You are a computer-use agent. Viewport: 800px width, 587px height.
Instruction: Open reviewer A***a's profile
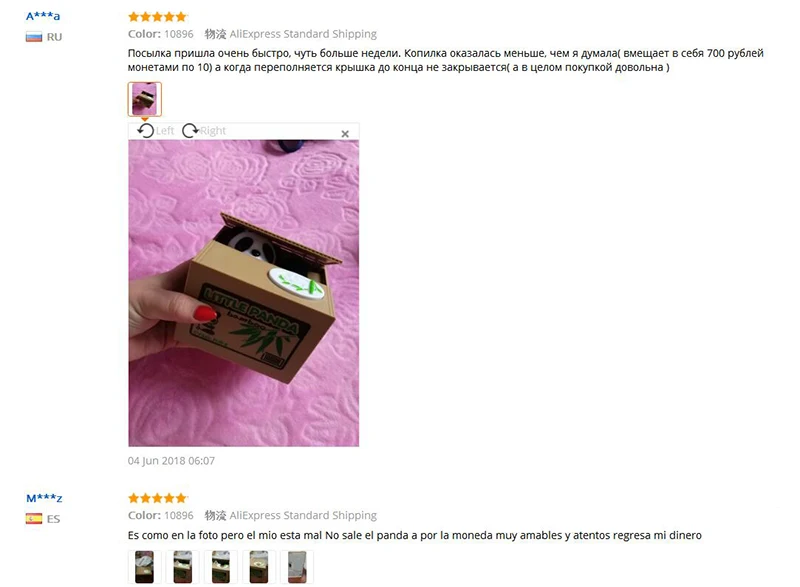43,16
